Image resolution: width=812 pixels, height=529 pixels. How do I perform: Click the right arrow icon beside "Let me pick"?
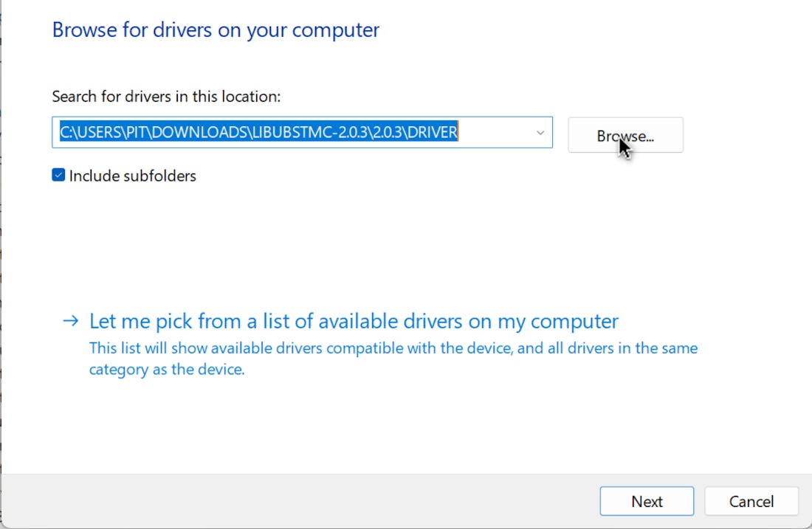tap(70, 321)
